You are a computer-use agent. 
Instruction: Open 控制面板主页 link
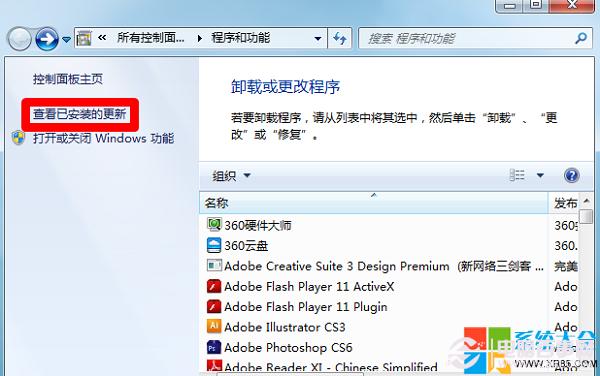(68, 79)
